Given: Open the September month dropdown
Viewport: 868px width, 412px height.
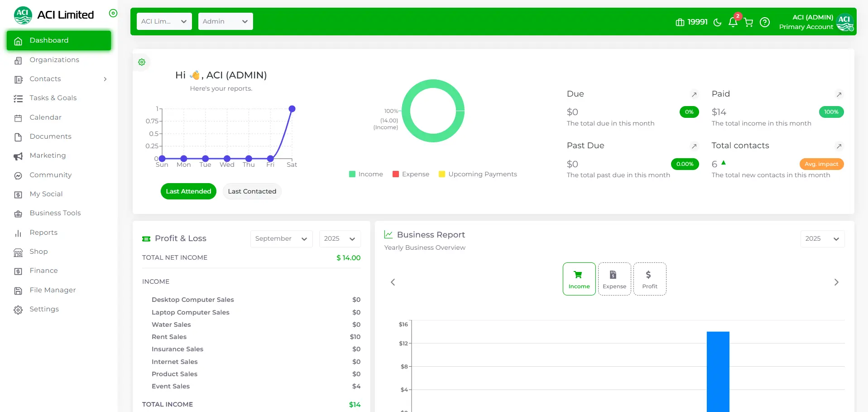Looking at the screenshot, I should pos(281,239).
